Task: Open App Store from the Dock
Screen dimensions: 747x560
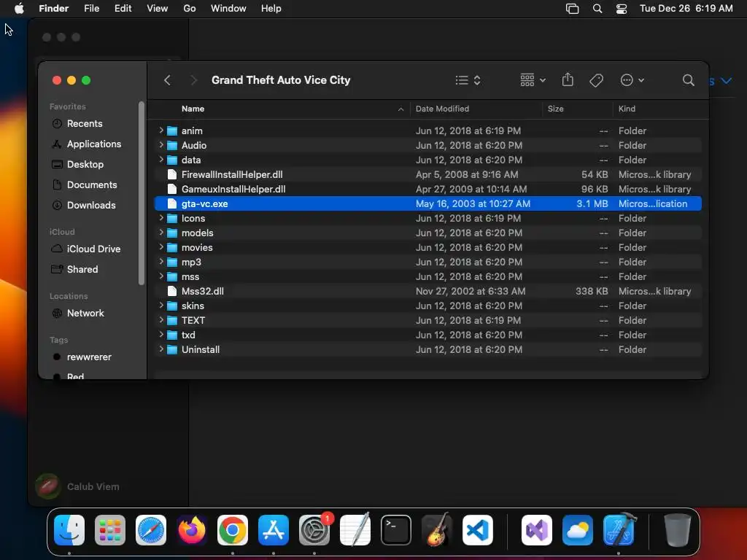Action: pyautogui.click(x=274, y=530)
